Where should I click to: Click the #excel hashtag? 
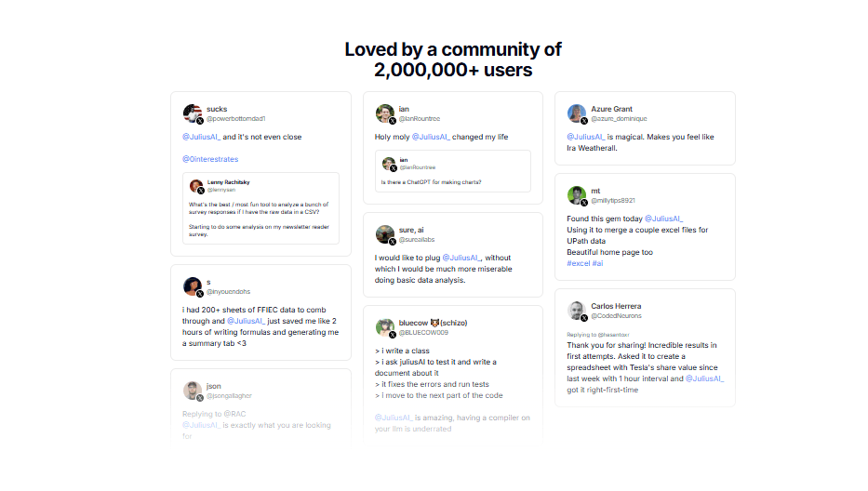[x=579, y=263]
